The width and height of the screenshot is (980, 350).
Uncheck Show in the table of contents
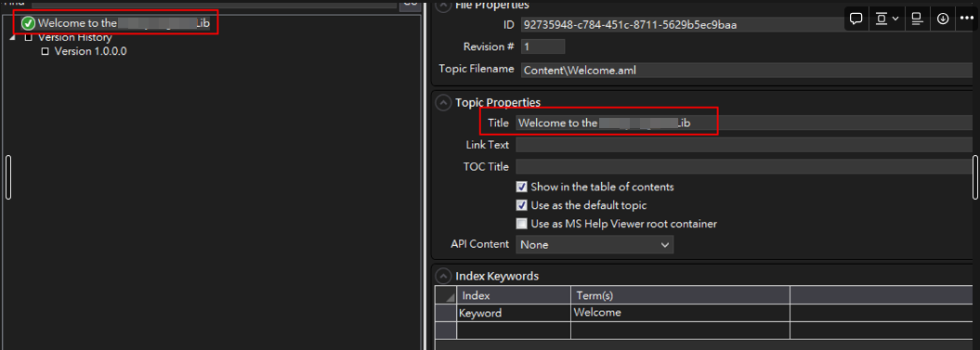521,187
